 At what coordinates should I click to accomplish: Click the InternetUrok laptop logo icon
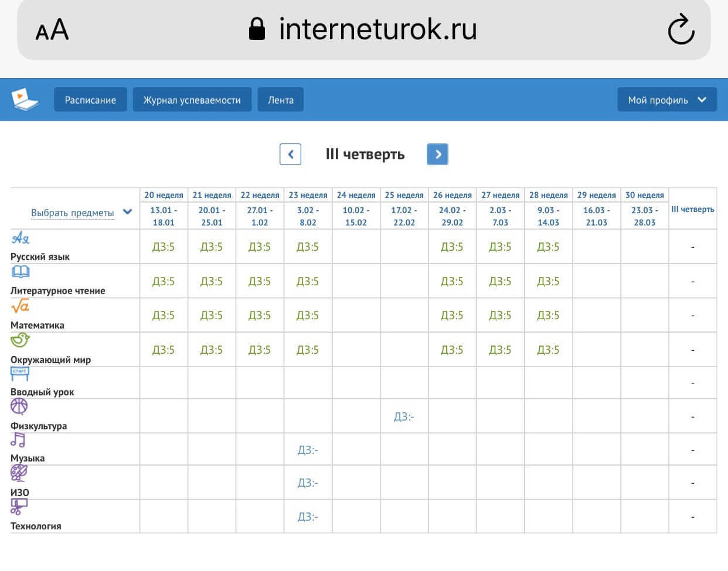[x=25, y=99]
